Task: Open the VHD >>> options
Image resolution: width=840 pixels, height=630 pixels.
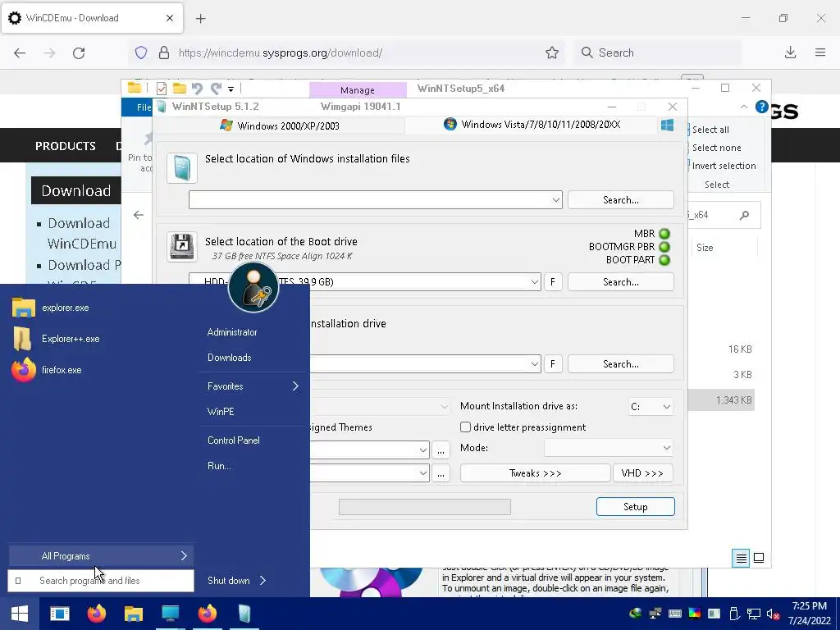Action: (x=642, y=473)
